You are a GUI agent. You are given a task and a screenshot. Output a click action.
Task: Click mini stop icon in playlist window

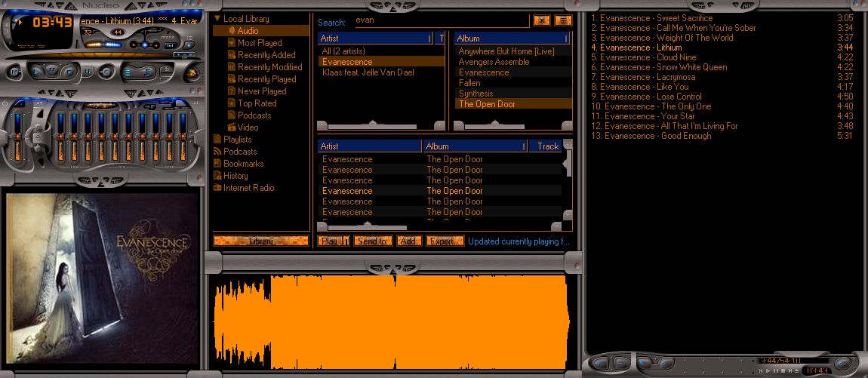(x=783, y=370)
